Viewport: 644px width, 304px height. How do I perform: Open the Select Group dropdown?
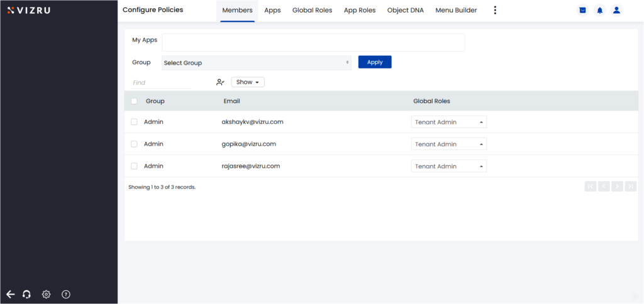(x=256, y=63)
